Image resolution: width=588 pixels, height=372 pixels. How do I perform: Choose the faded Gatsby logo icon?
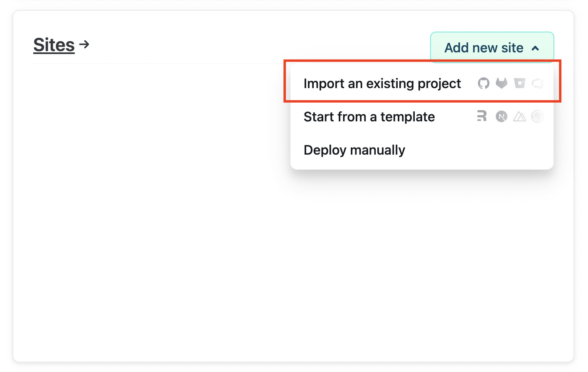(x=538, y=117)
